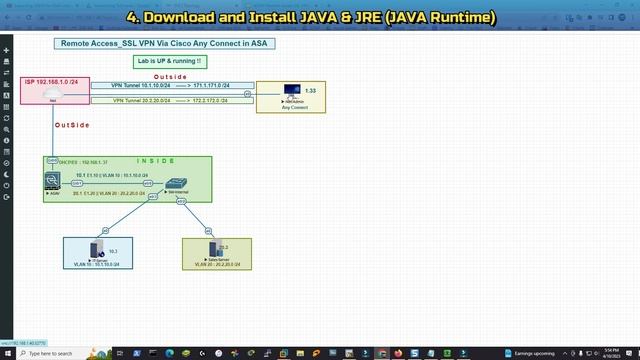The image size is (640, 360).
Task: Select the IT-Server node icon
Action: [97, 249]
